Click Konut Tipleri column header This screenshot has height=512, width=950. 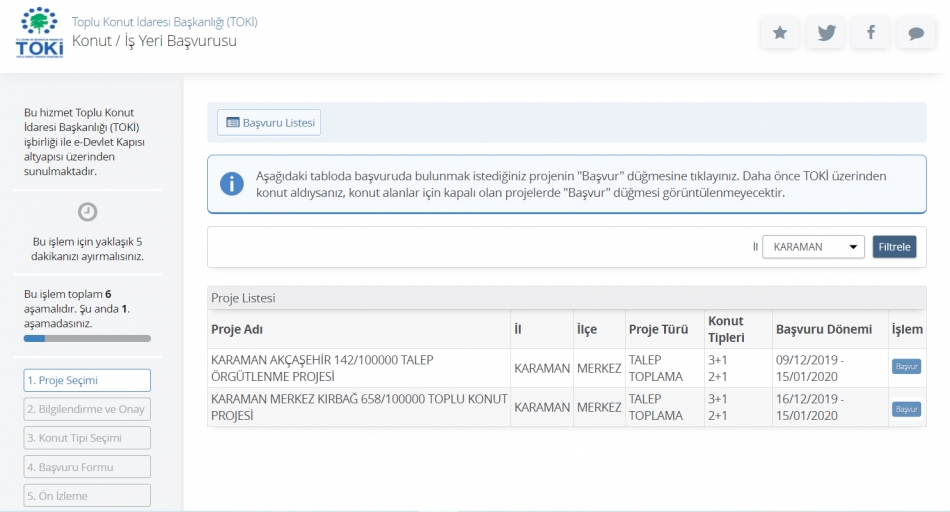point(726,329)
